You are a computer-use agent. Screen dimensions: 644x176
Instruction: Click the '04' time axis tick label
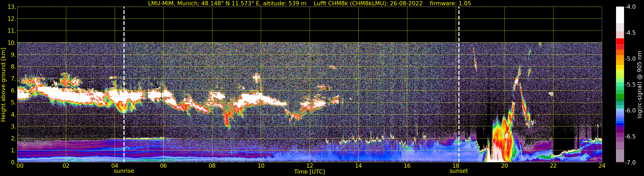(x=115, y=166)
